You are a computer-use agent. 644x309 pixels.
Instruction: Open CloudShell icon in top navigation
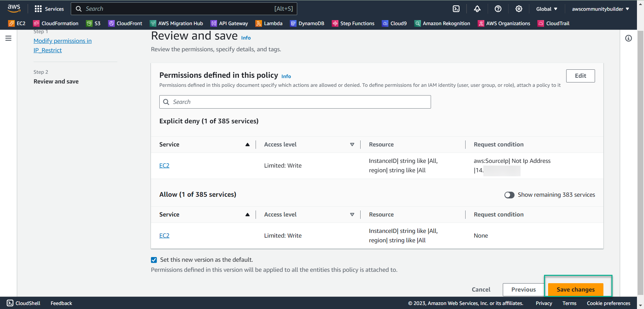click(456, 9)
